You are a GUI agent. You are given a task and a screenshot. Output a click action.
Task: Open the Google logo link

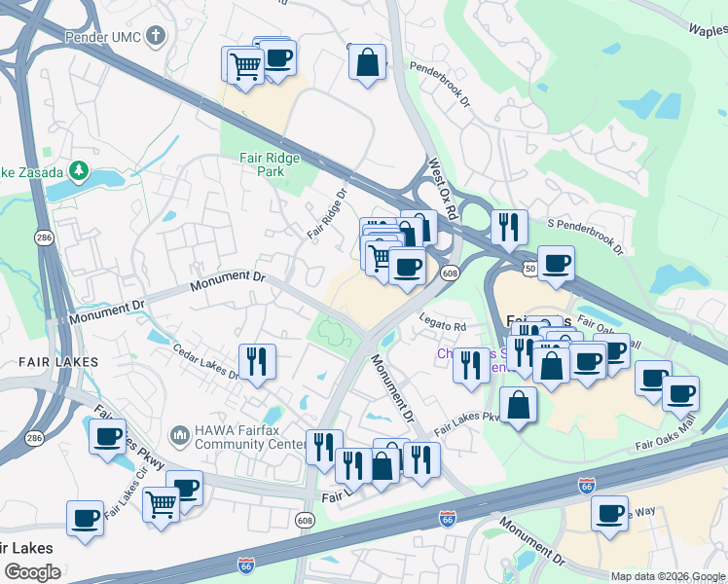click(32, 572)
